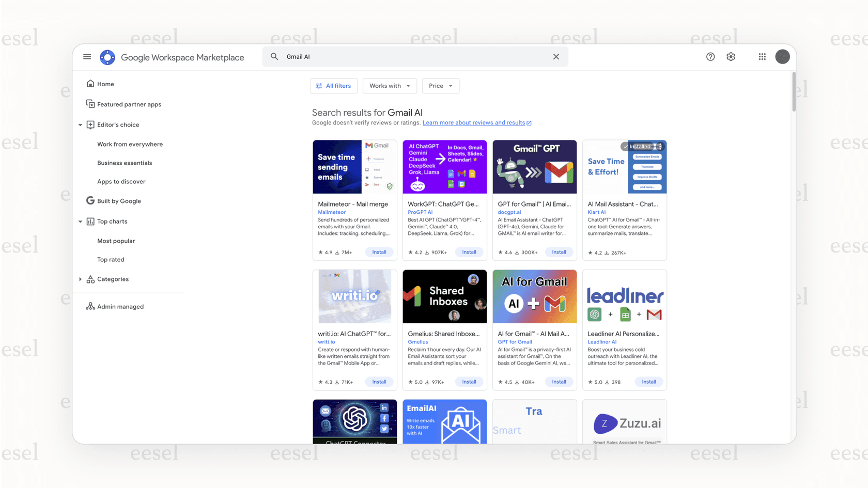Install the Mailmeteor Mail merge app

(379, 251)
